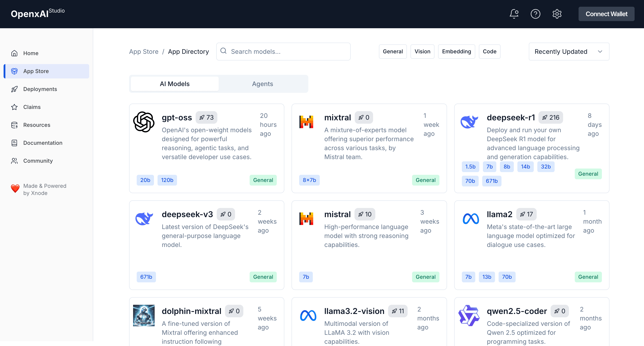
Task: Click '20 hours ago' on gpt-oss card
Action: click(x=268, y=125)
